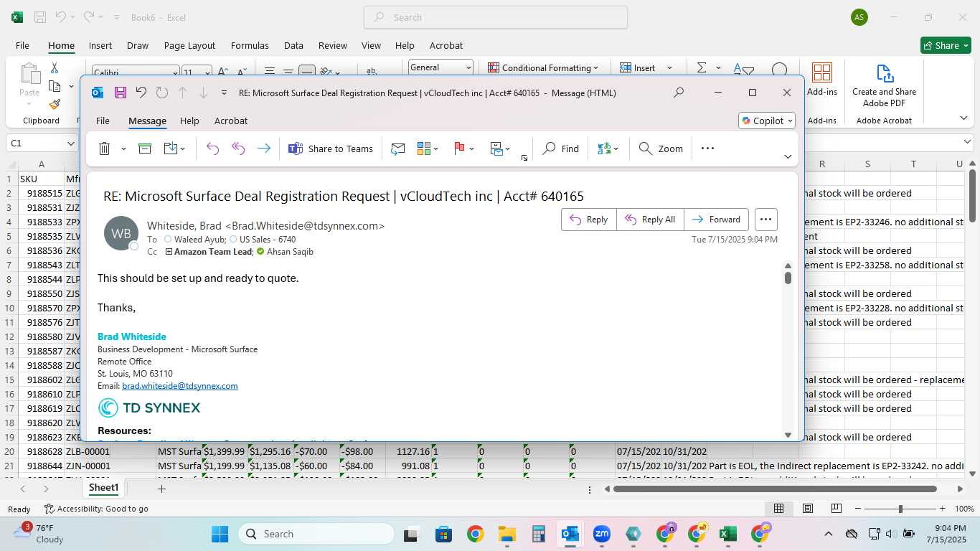This screenshot has width=980, height=551.
Task: Reply All using the ribbon's double-arrow icon
Action: (x=238, y=149)
